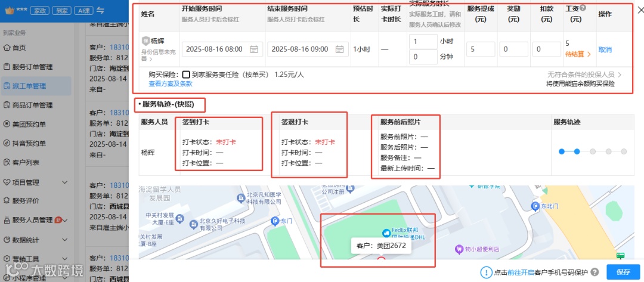Expand the 数据统计 menu chevron

tap(64, 240)
